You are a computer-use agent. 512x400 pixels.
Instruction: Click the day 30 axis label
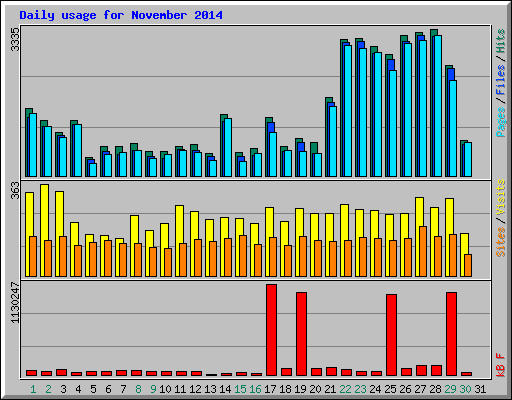465,389
